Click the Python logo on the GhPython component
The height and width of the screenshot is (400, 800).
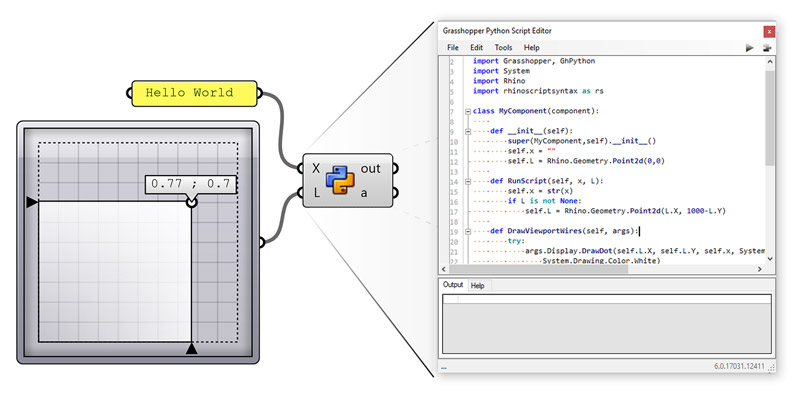click(x=340, y=180)
